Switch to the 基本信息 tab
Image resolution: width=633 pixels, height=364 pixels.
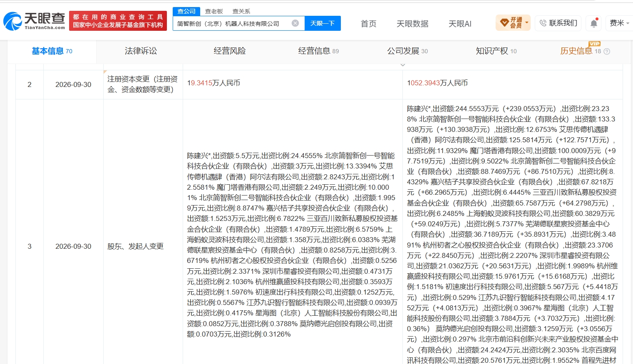tap(52, 51)
